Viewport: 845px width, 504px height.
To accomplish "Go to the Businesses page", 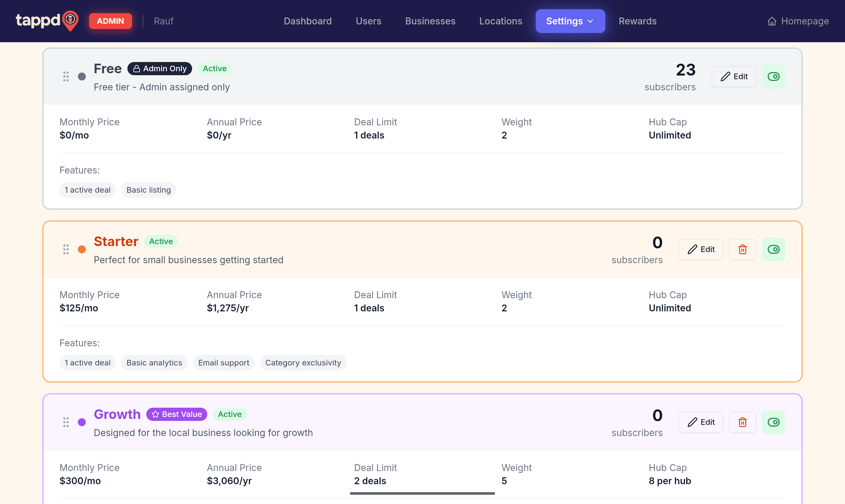I will pyautogui.click(x=430, y=21).
